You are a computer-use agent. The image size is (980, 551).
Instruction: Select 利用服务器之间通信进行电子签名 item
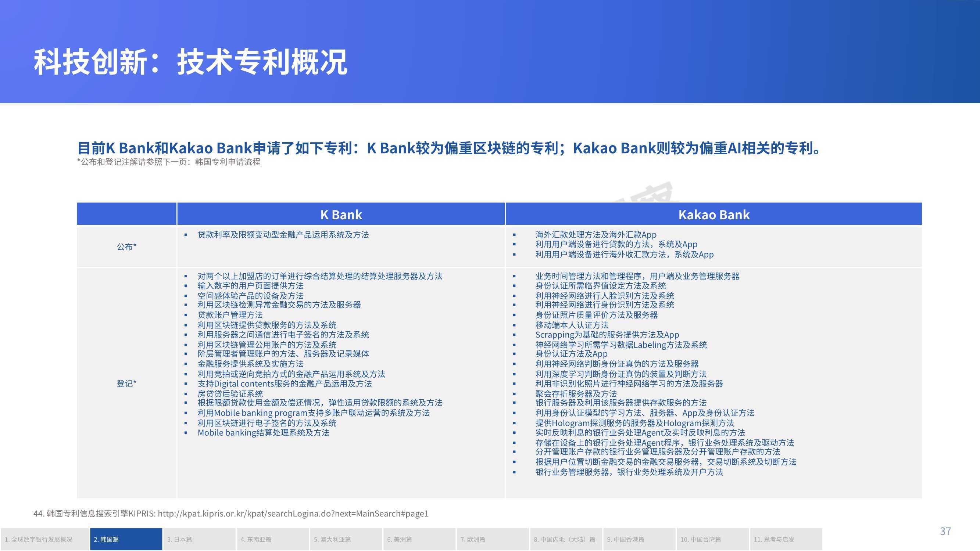283,335
